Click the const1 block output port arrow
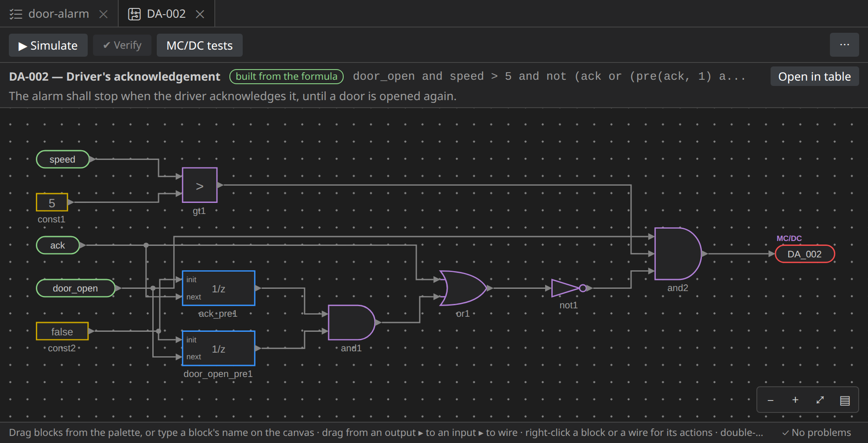The image size is (868, 443). tap(71, 202)
